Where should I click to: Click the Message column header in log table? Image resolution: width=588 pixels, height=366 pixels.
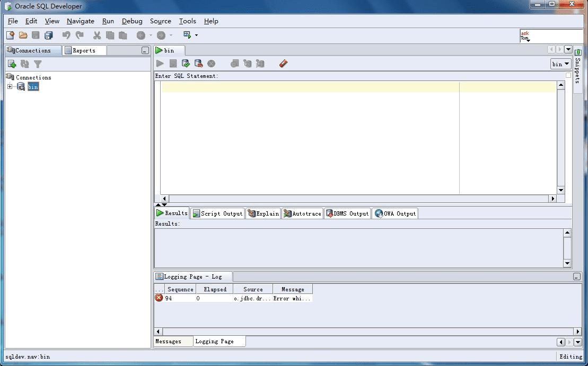pyautogui.click(x=293, y=289)
